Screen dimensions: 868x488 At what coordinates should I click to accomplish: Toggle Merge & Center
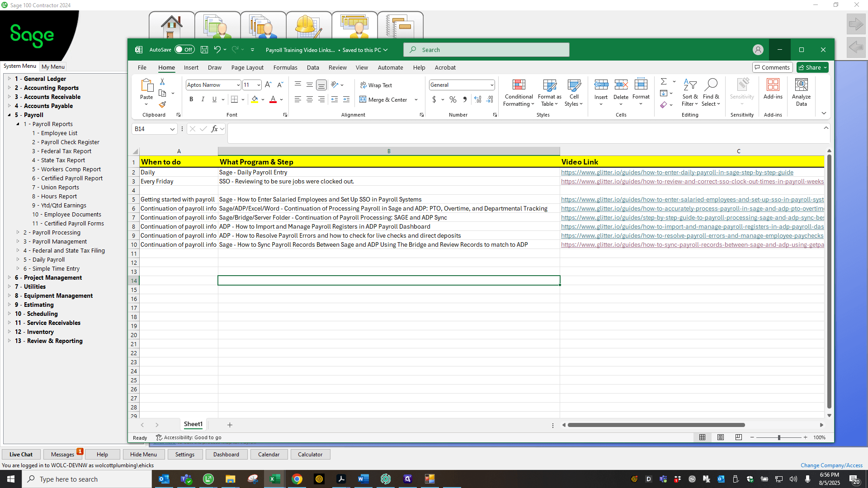point(383,99)
